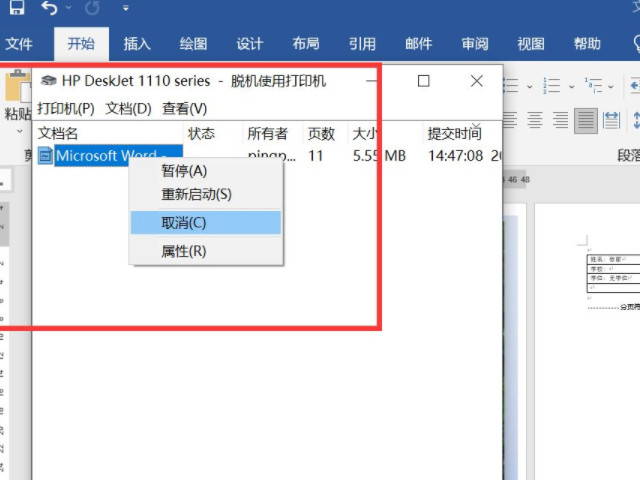The image size is (640, 480).
Task: Open 打印机(P) menu in printer window
Action: pos(66,109)
